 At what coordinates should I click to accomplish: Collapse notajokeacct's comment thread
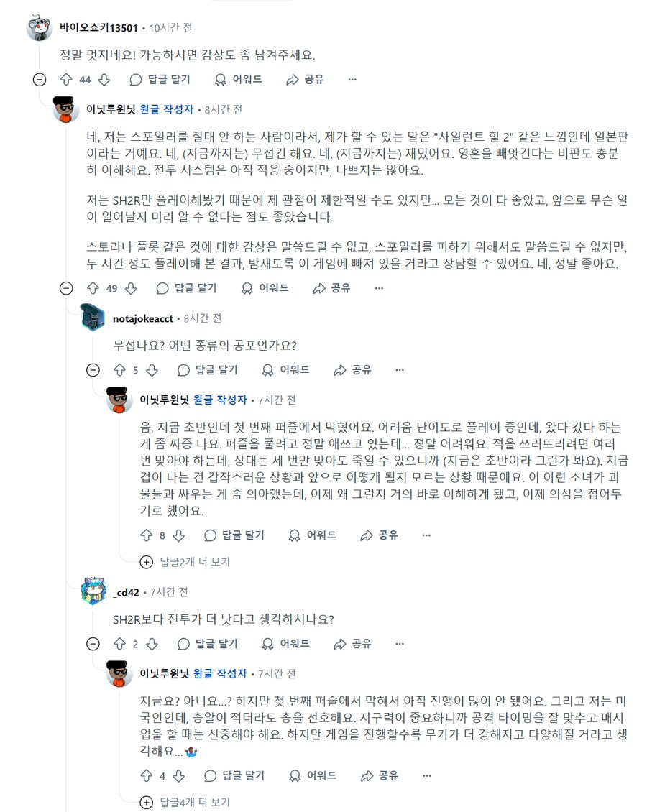[93, 370]
